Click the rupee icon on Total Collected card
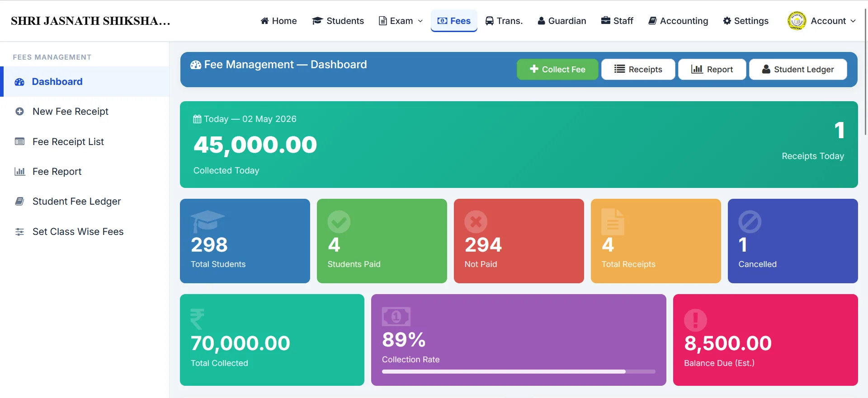The image size is (868, 398). pyautogui.click(x=197, y=319)
